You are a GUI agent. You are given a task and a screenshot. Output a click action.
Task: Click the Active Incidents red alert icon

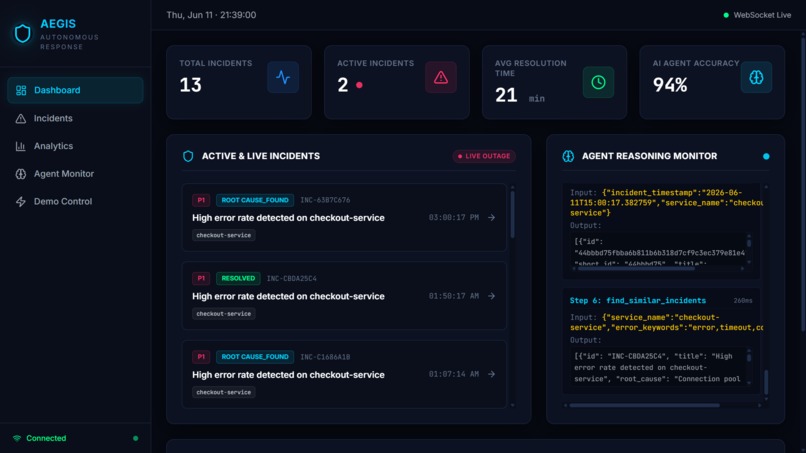[x=441, y=77]
